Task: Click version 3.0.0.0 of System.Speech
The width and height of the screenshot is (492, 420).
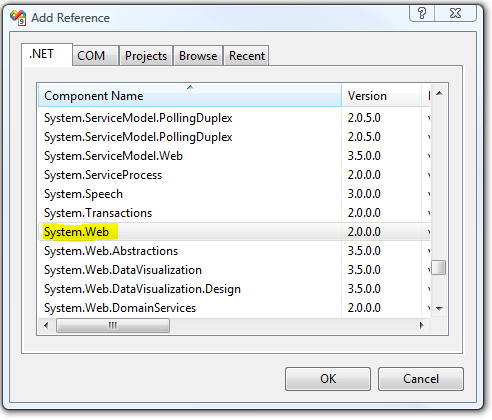Action: click(x=364, y=194)
